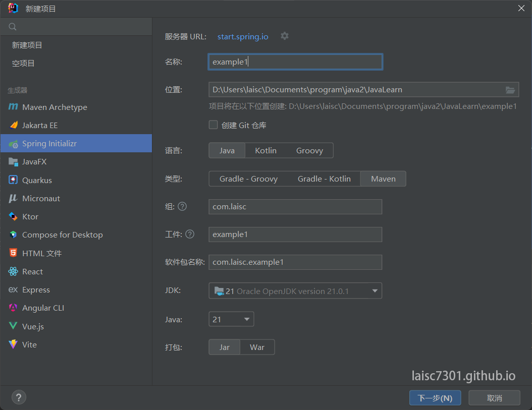
Task: Click the 软件包名称 input field
Action: click(295, 262)
